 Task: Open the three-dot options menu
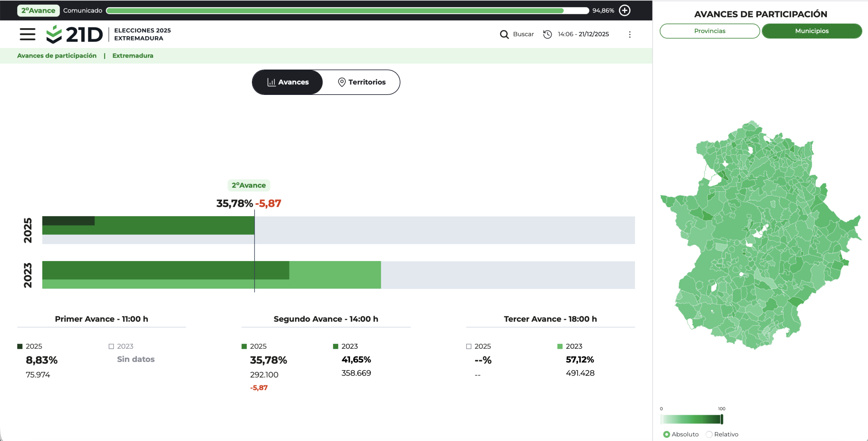point(630,35)
